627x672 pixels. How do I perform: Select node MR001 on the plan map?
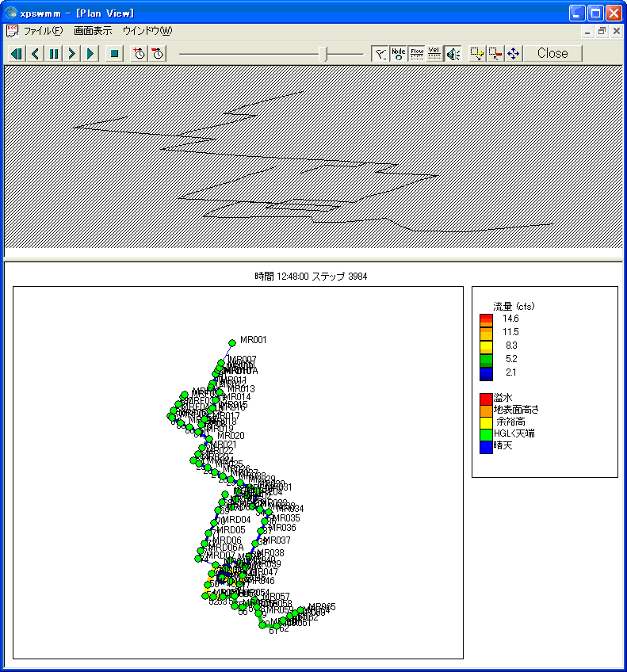232,343
